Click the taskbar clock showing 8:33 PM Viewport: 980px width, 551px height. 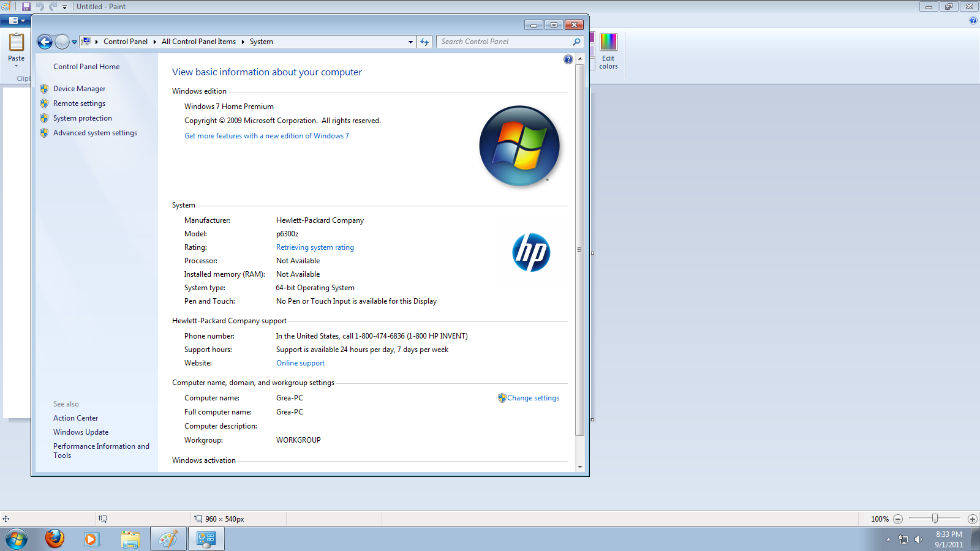click(x=949, y=539)
